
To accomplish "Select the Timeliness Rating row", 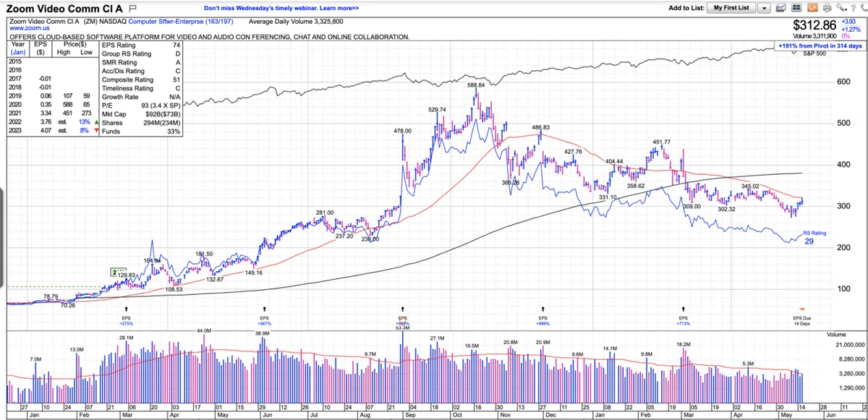I will tap(141, 88).
